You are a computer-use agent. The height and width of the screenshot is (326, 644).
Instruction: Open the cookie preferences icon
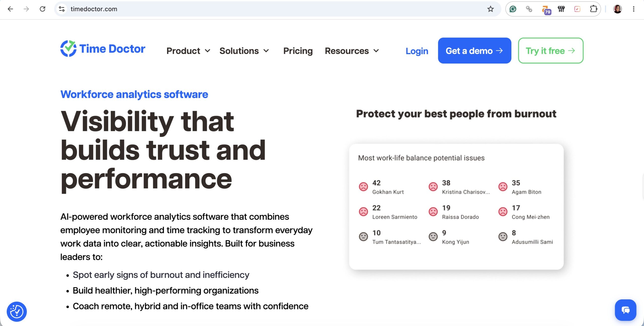click(x=17, y=311)
